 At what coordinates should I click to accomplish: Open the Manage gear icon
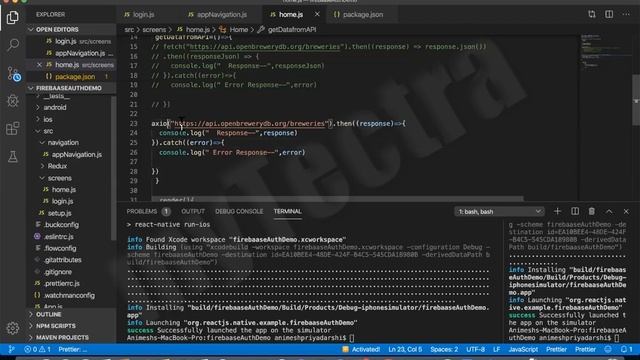coord(13,328)
